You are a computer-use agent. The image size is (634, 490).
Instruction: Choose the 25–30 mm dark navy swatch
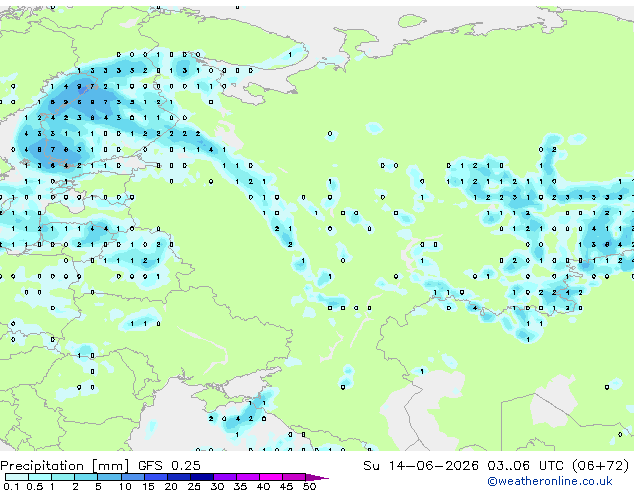tap(201, 477)
